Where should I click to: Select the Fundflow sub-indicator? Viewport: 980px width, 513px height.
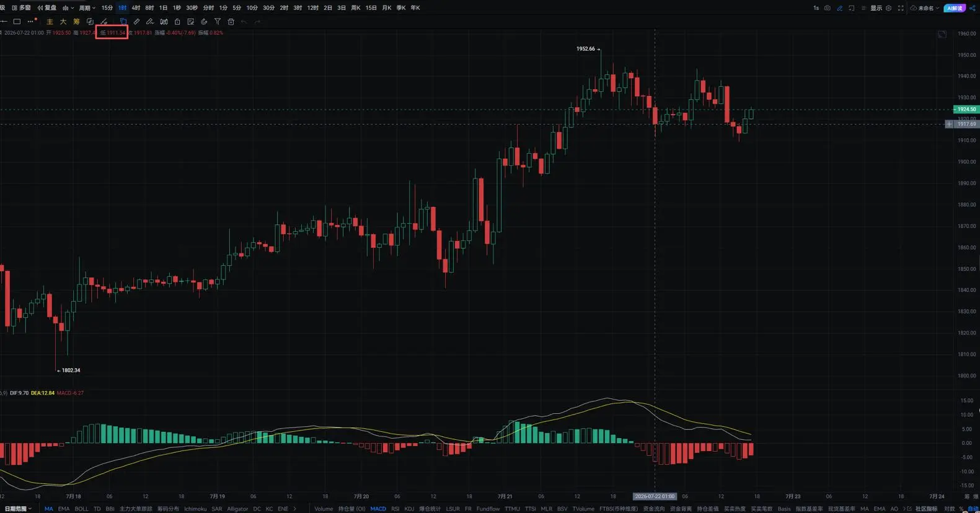(488, 509)
